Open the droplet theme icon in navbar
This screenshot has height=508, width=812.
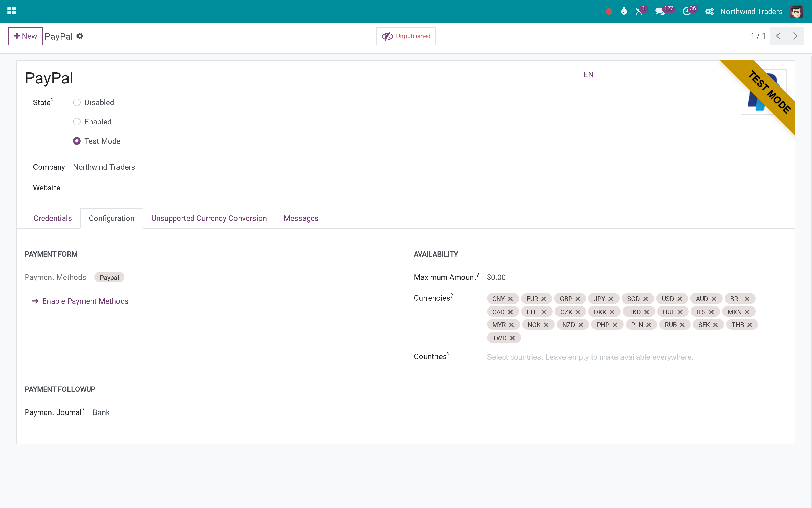point(624,11)
